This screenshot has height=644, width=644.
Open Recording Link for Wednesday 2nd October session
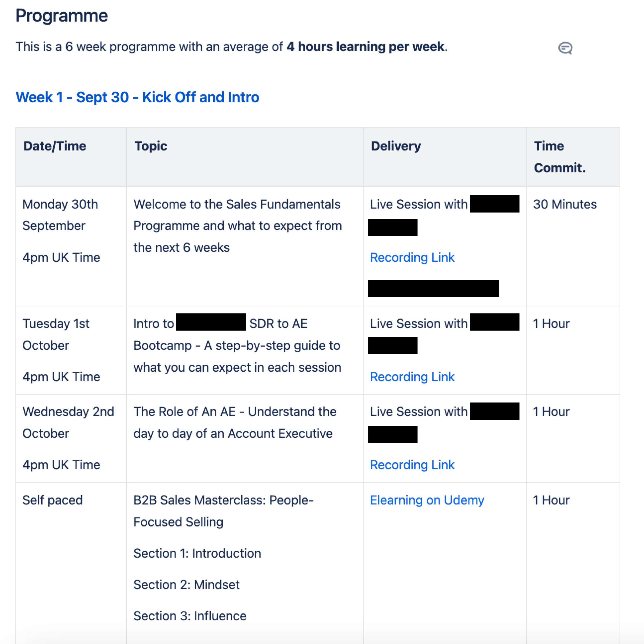click(412, 465)
